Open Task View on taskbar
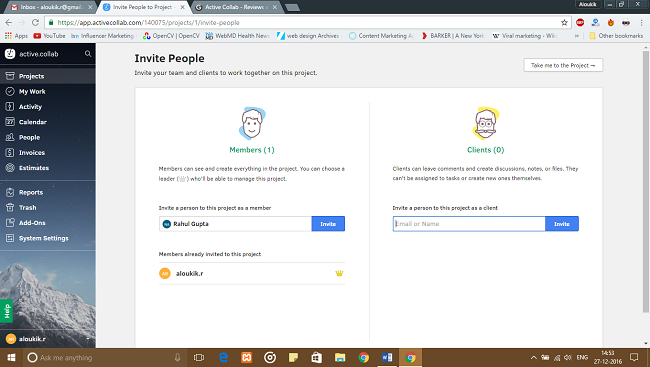This screenshot has height=367, width=650. point(199,357)
